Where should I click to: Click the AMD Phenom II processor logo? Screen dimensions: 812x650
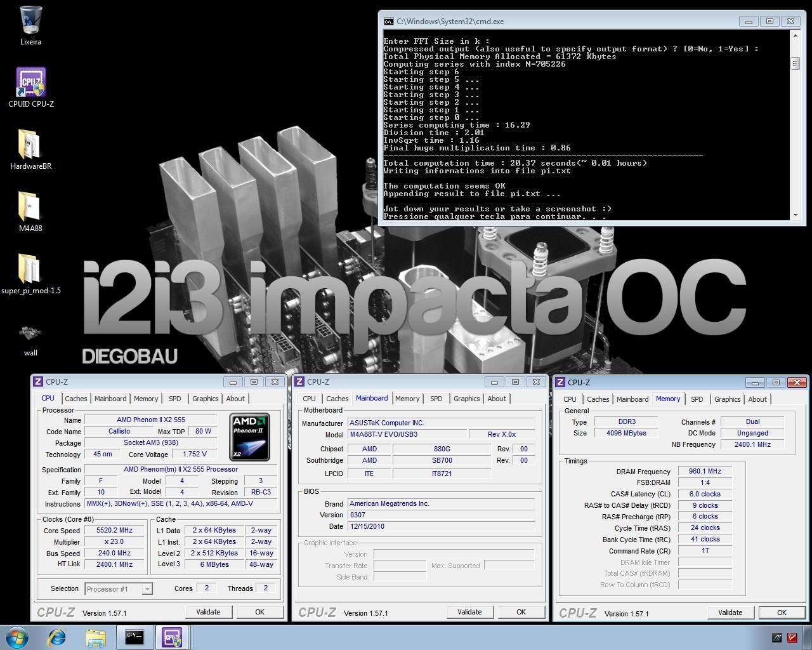click(249, 437)
